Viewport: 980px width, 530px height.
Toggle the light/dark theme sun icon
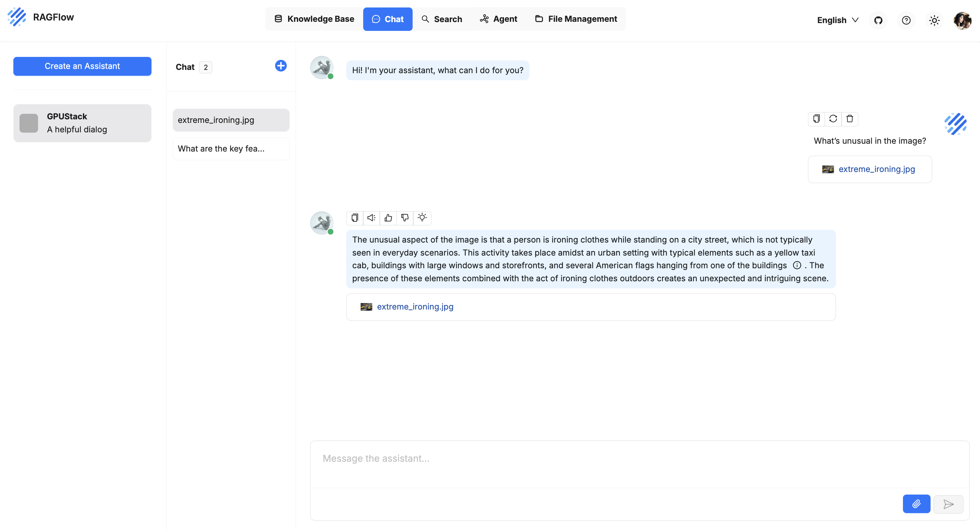pos(934,20)
